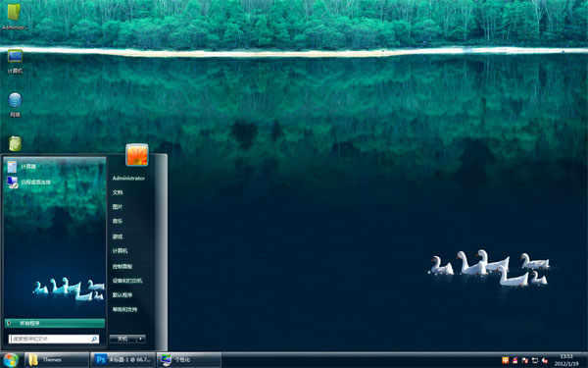Open 图片 in Start menu

pyautogui.click(x=118, y=206)
